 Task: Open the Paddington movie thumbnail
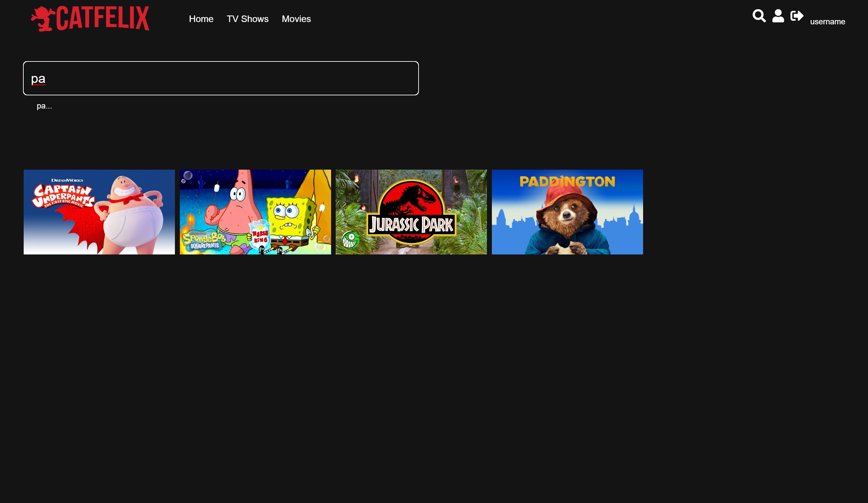pyautogui.click(x=567, y=212)
